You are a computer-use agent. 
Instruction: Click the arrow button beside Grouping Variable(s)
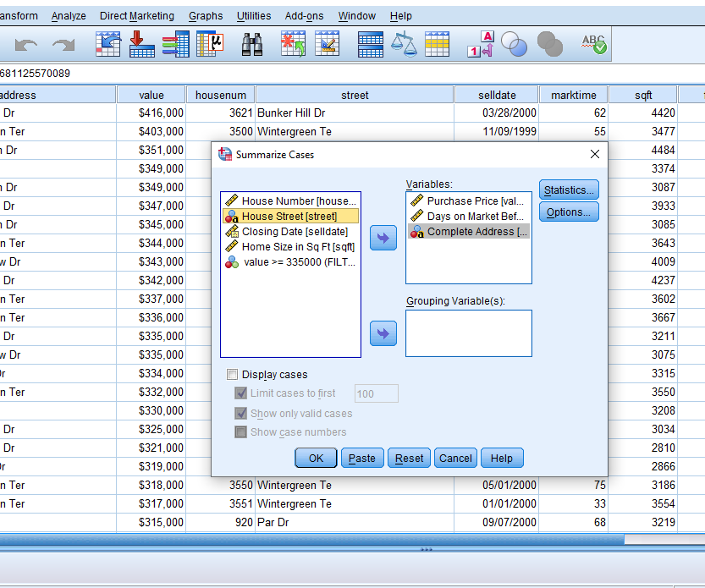tap(383, 333)
